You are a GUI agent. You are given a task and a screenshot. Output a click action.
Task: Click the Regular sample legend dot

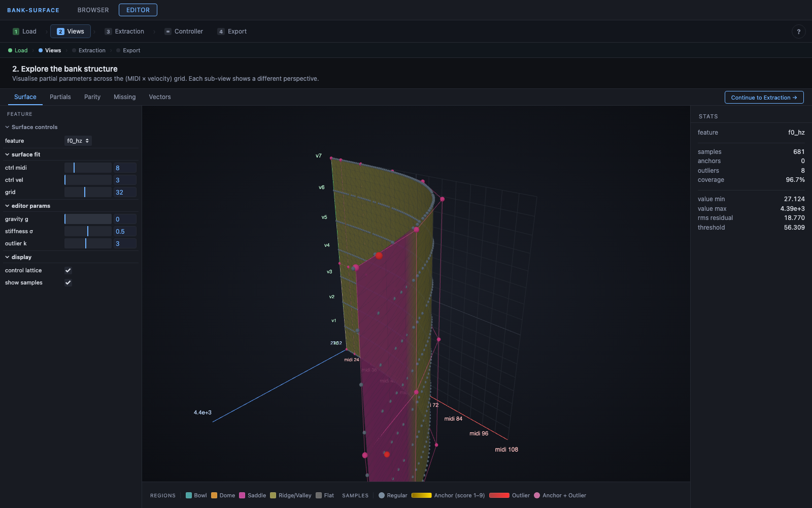pos(382,495)
